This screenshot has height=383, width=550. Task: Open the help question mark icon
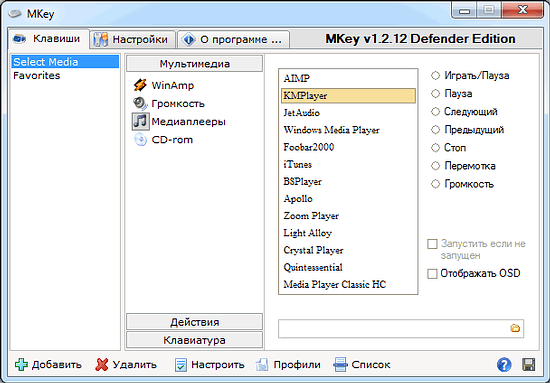504,365
